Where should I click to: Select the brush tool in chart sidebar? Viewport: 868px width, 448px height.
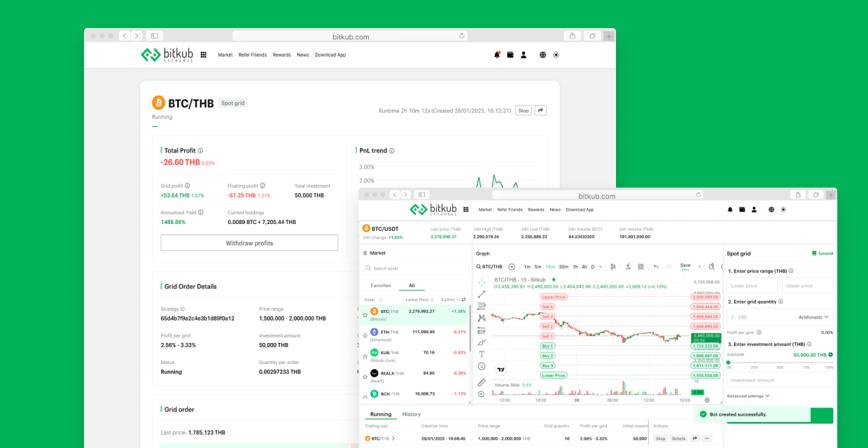click(482, 342)
